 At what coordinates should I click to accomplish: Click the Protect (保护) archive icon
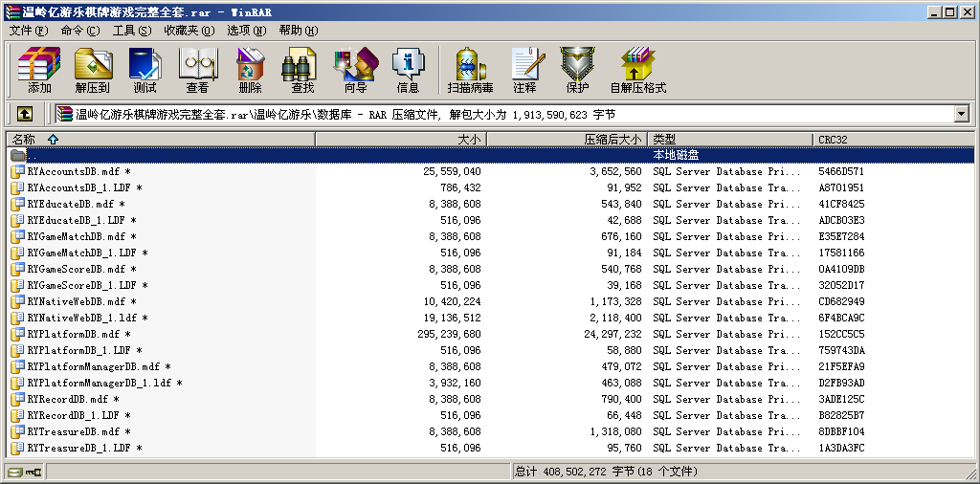577,71
